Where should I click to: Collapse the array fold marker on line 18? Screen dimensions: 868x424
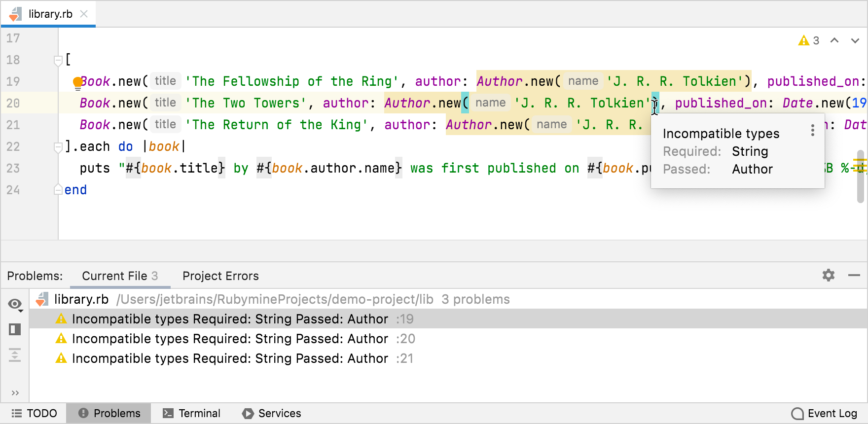[x=58, y=60]
